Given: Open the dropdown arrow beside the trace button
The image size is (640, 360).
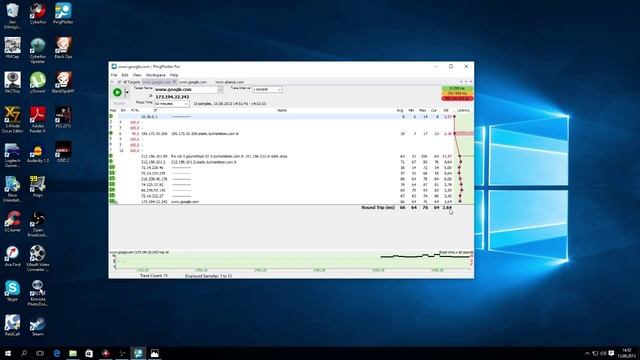Looking at the screenshot, I should (x=127, y=93).
